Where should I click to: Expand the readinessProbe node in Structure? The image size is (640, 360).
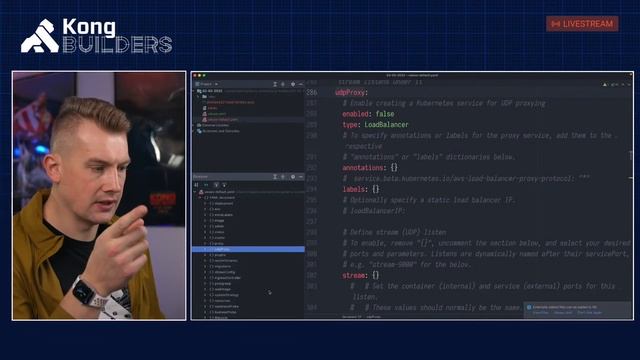[x=205, y=306]
